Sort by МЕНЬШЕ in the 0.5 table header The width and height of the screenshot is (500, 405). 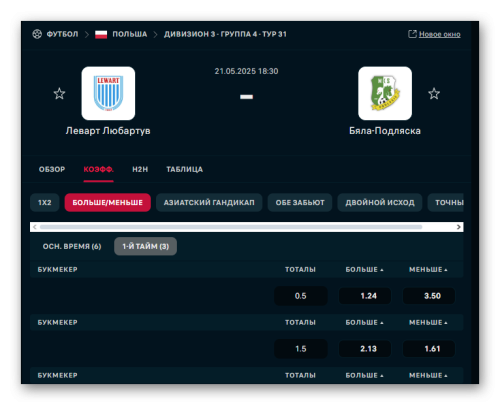[x=428, y=269]
